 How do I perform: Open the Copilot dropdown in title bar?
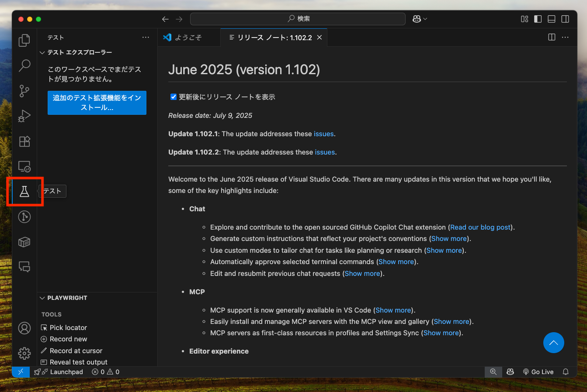pyautogui.click(x=420, y=19)
